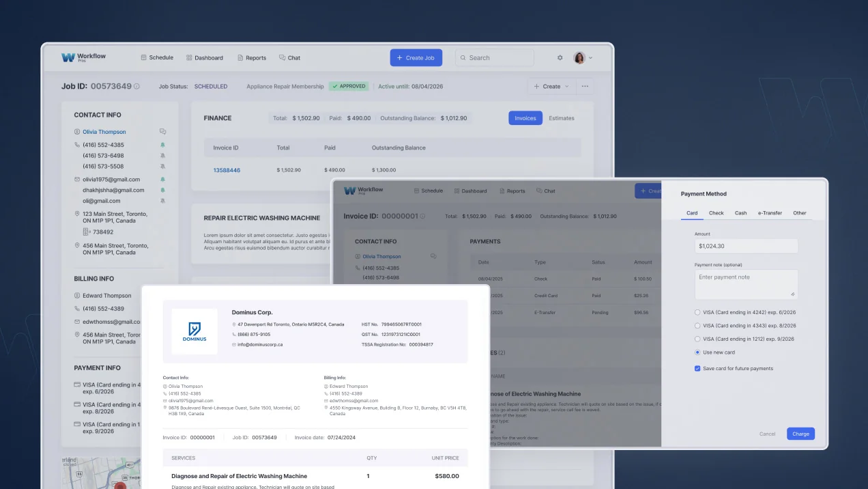This screenshot has width=868, height=489.
Task: Click info@dominuscorp.ca on the invoice
Action: (260, 345)
